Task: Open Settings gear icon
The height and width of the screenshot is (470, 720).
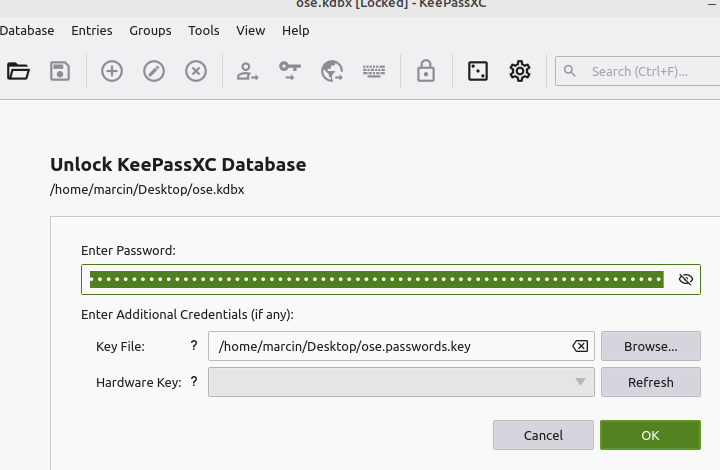Action: point(520,71)
